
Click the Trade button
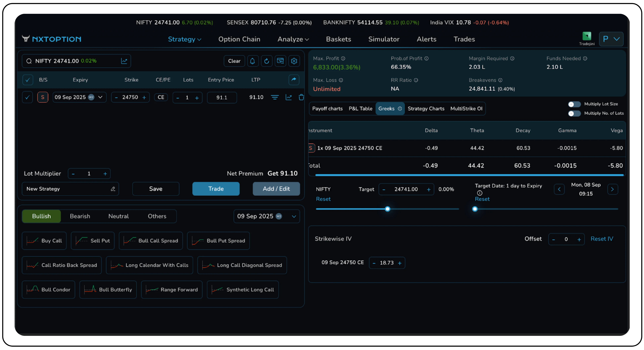(216, 189)
